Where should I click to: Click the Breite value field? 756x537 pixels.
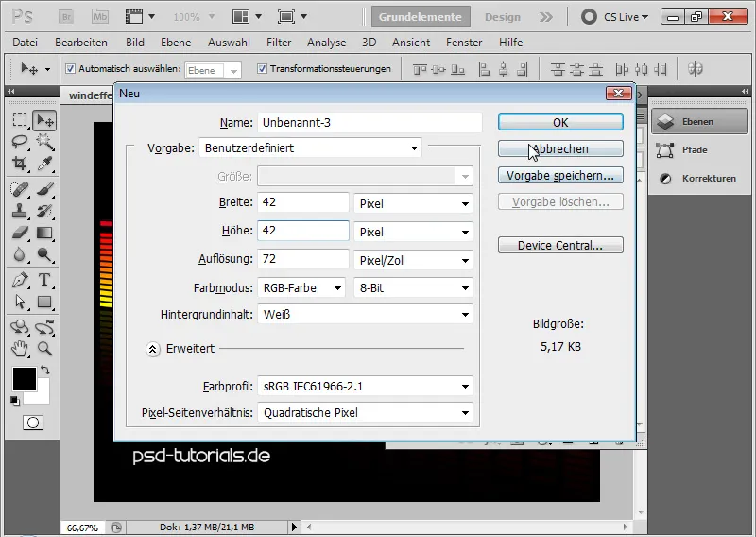(302, 202)
